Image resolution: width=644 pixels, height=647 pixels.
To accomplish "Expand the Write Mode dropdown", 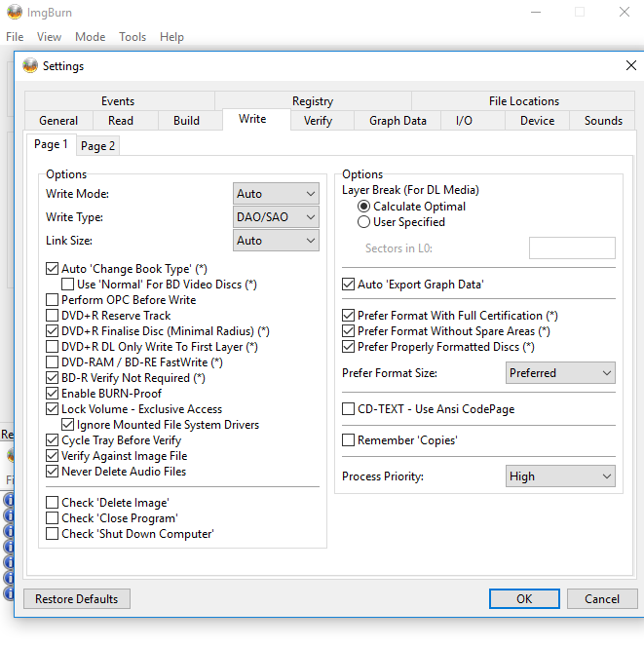I will (276, 194).
